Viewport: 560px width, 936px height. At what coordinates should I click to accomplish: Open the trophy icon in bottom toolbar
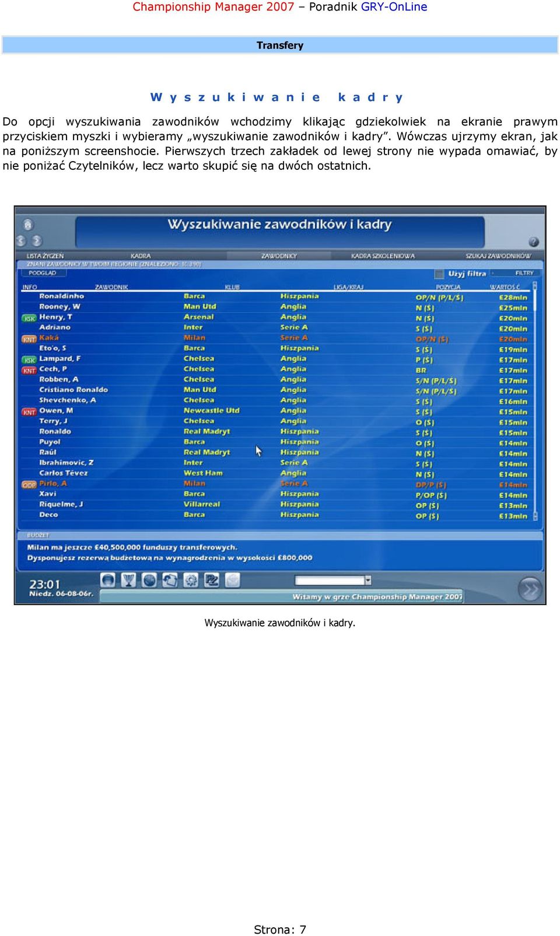click(128, 580)
